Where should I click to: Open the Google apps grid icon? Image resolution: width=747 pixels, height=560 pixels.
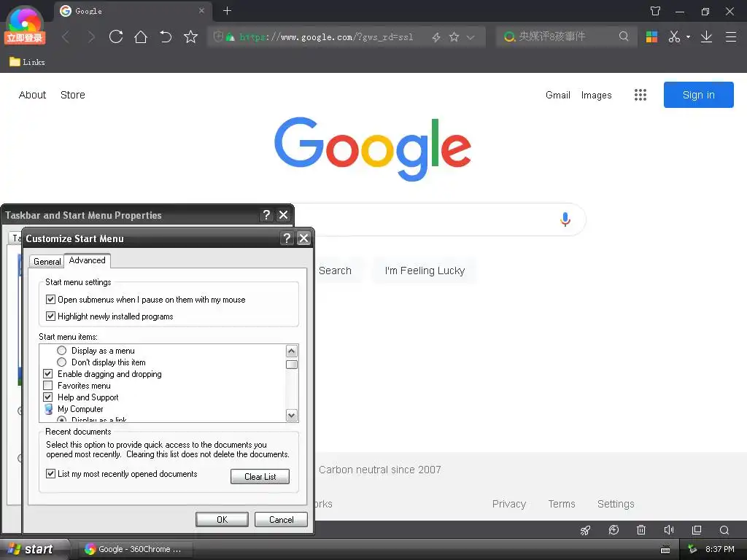pyautogui.click(x=640, y=95)
